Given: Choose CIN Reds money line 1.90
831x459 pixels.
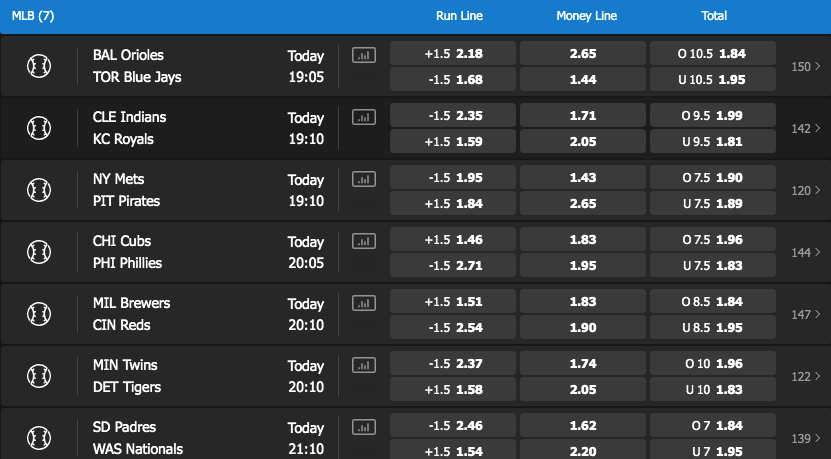Looking at the screenshot, I should (582, 328).
